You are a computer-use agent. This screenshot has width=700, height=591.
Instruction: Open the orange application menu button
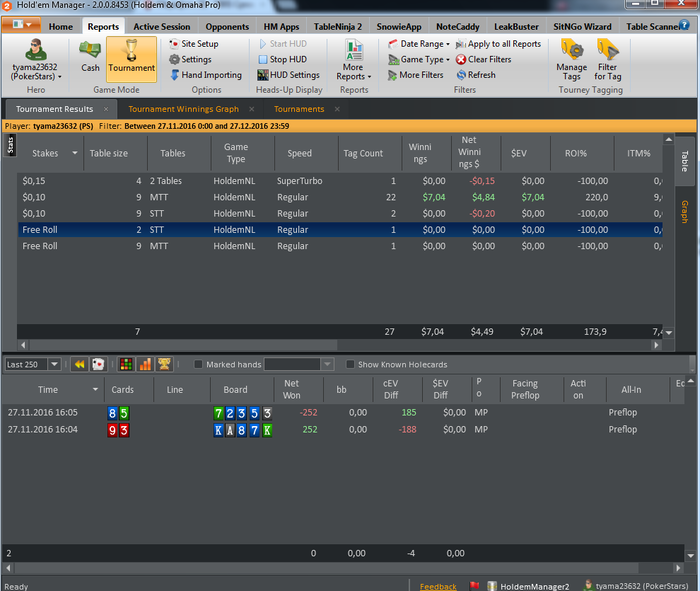point(21,25)
